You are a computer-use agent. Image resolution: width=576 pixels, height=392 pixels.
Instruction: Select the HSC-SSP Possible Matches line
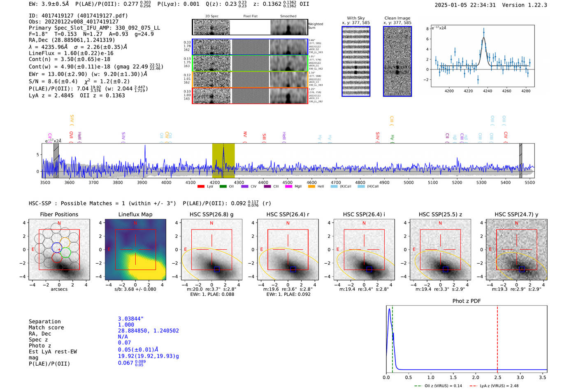click(102, 203)
